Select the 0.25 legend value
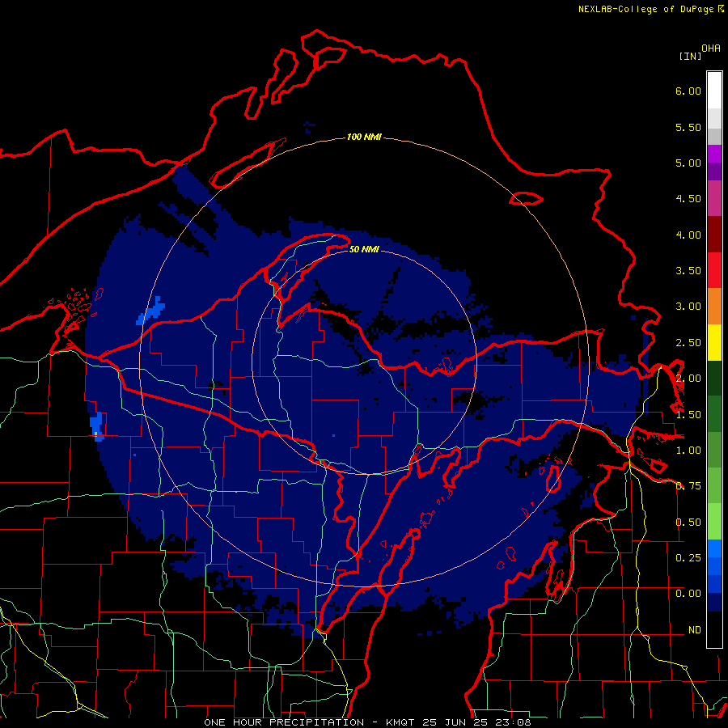 (688, 558)
